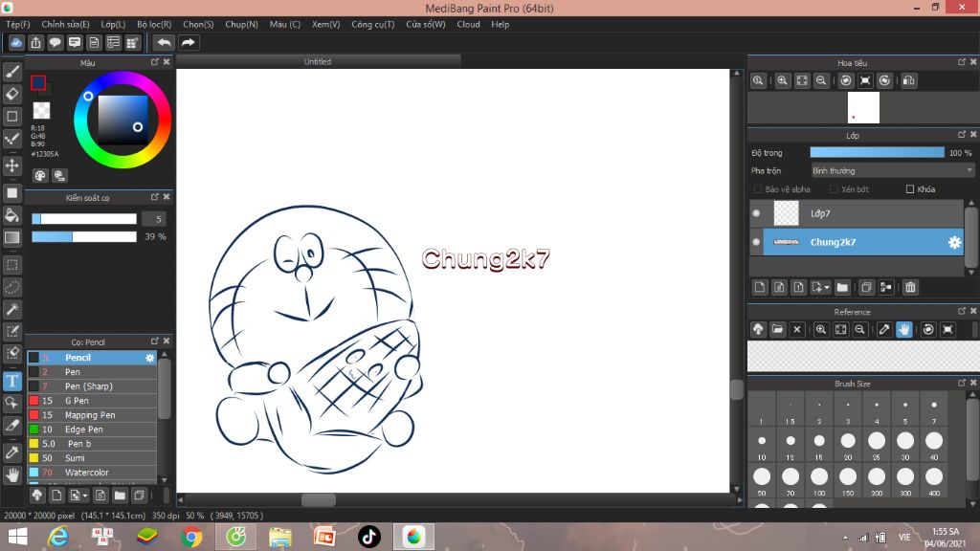Zoom out within the Hoa tiêu navigator
Image resolution: width=980 pixels, height=551 pixels.
click(821, 80)
